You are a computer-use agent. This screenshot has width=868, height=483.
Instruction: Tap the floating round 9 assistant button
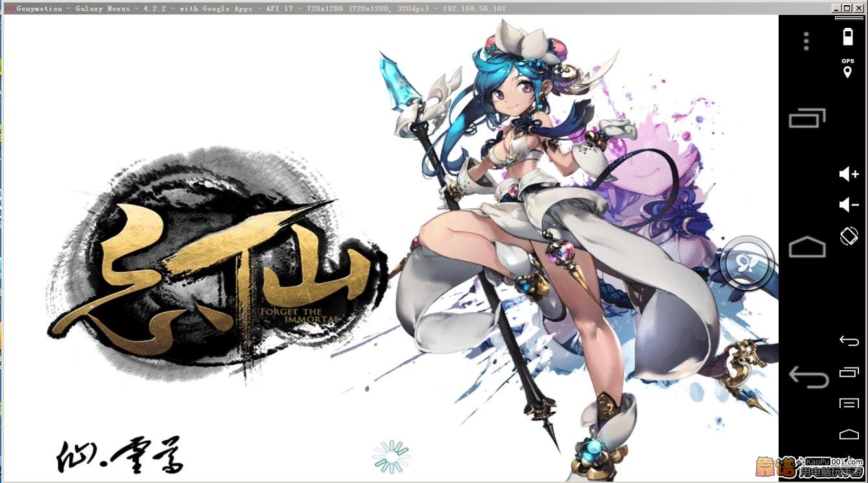pyautogui.click(x=748, y=263)
